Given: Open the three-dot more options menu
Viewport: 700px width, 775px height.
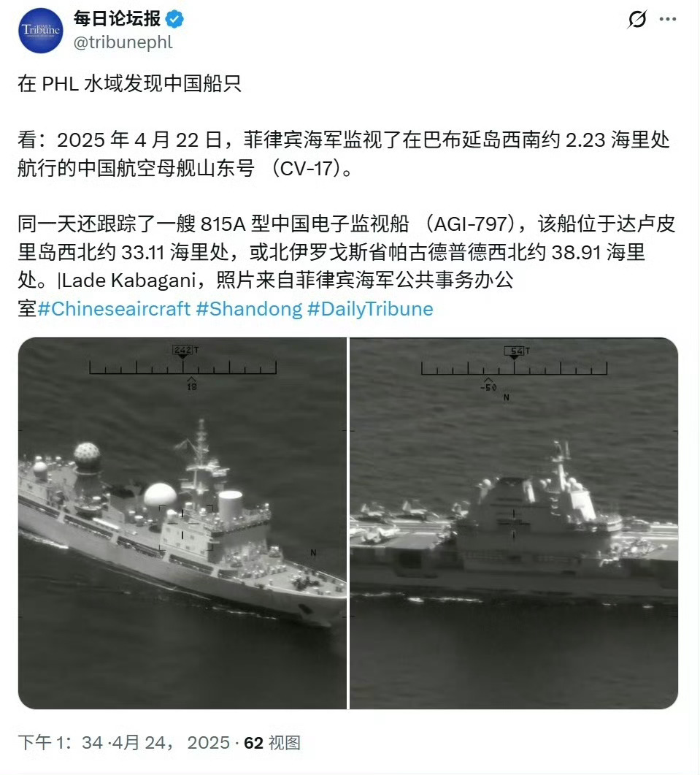Looking at the screenshot, I should (x=668, y=19).
